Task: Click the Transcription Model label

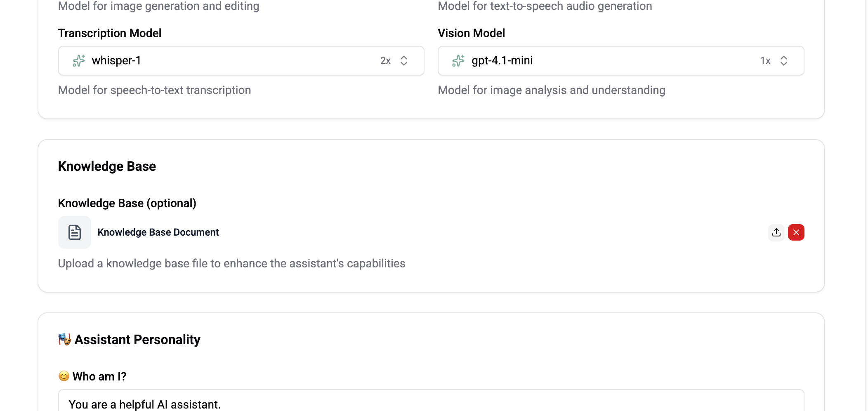Action: coord(110,33)
